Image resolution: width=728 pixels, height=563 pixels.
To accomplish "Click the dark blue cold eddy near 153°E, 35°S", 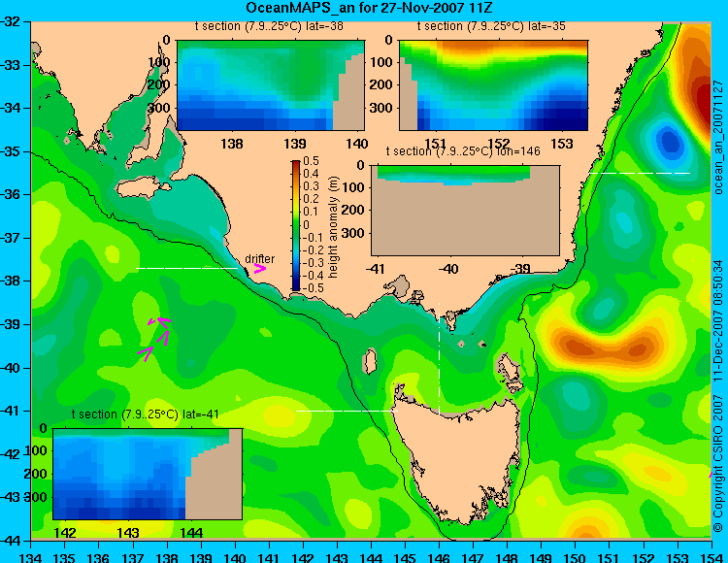I will click(x=670, y=141).
